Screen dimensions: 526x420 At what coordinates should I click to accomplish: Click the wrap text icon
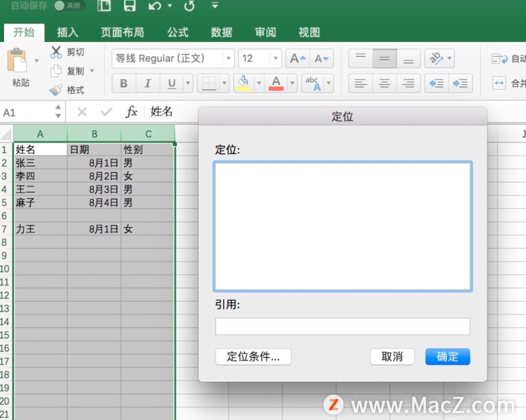499,59
